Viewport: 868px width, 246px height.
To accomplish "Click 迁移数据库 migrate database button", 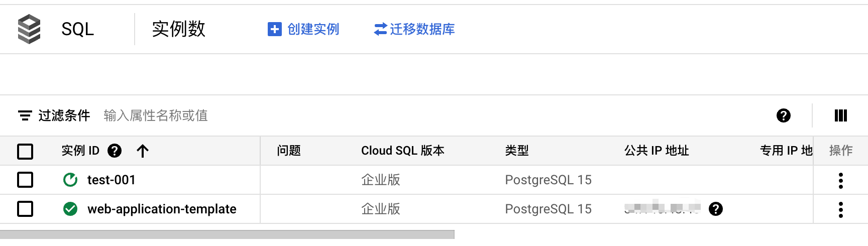I will (414, 29).
